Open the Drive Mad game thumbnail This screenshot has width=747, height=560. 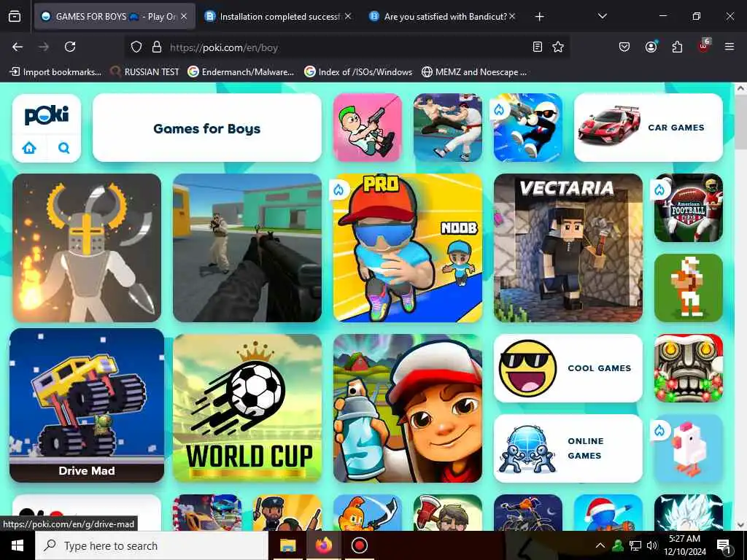pos(87,405)
